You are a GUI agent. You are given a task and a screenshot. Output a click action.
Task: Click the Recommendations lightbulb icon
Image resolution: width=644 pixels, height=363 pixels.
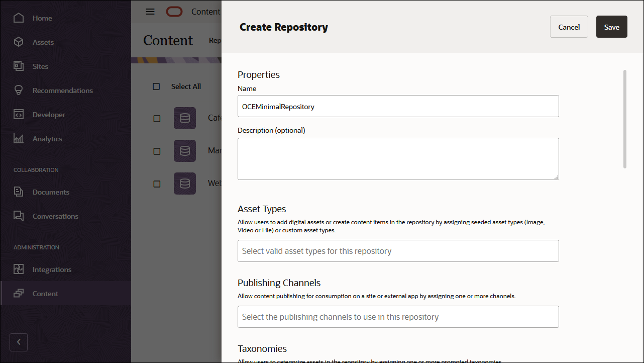coord(19,90)
